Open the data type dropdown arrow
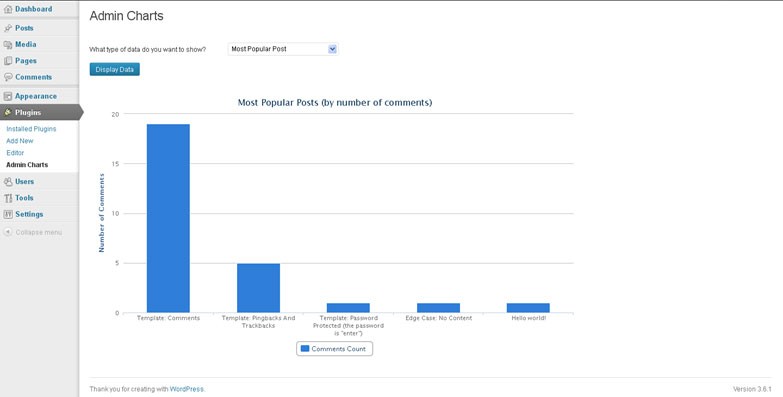This screenshot has width=783, height=397. (333, 49)
